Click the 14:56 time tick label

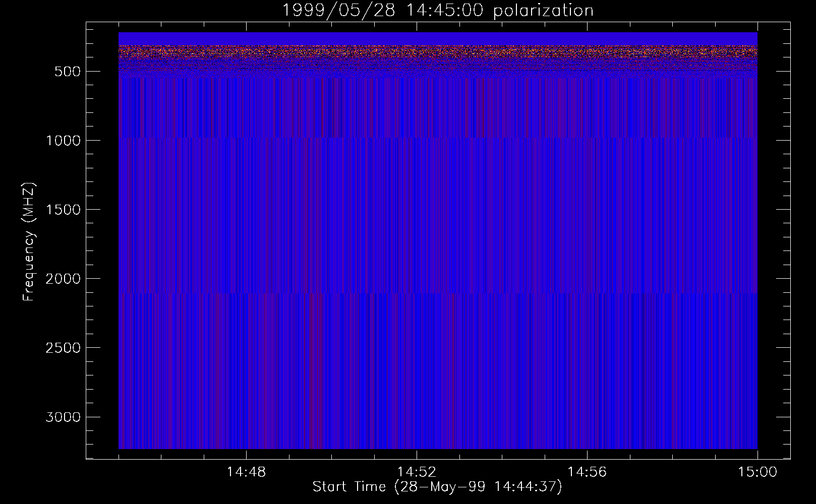pos(587,472)
